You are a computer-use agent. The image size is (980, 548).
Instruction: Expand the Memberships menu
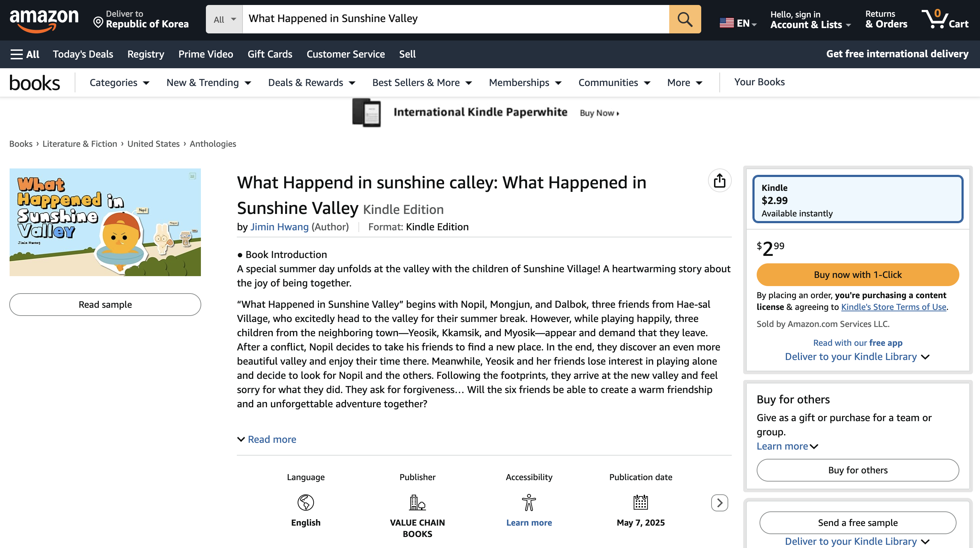tap(525, 82)
